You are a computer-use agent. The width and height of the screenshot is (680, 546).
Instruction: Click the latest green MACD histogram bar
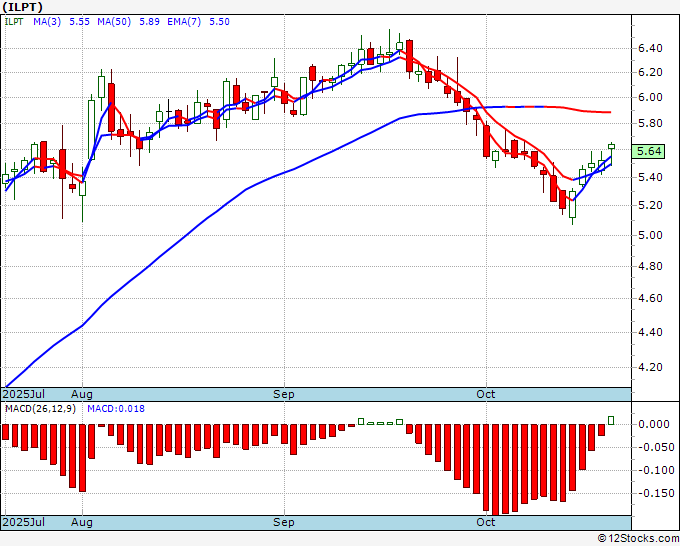click(611, 420)
